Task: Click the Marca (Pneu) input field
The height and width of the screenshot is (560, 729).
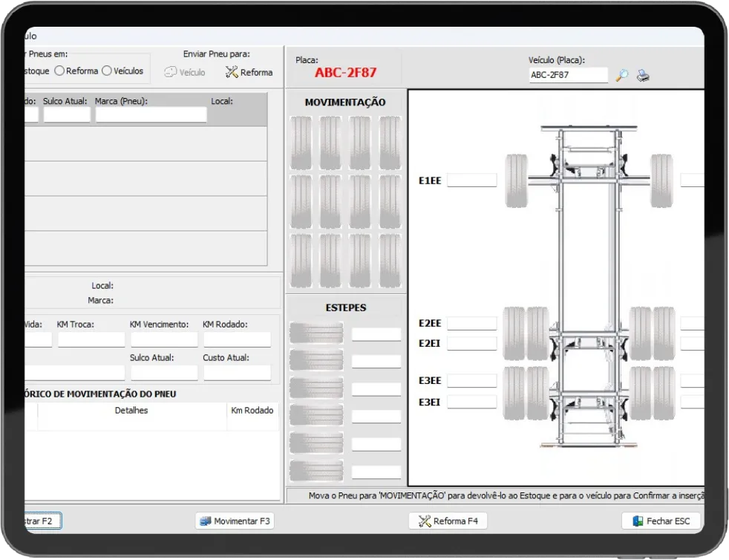Action: 151,115
